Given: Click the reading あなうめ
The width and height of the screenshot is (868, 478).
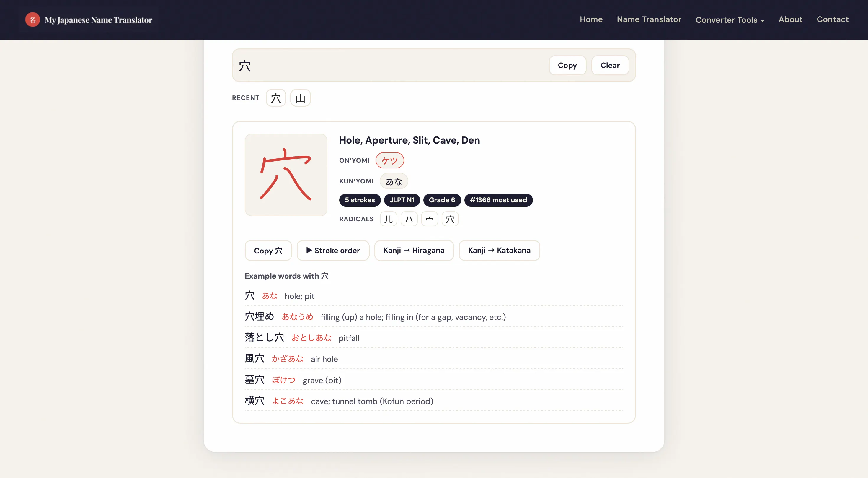Looking at the screenshot, I should pyautogui.click(x=298, y=317).
